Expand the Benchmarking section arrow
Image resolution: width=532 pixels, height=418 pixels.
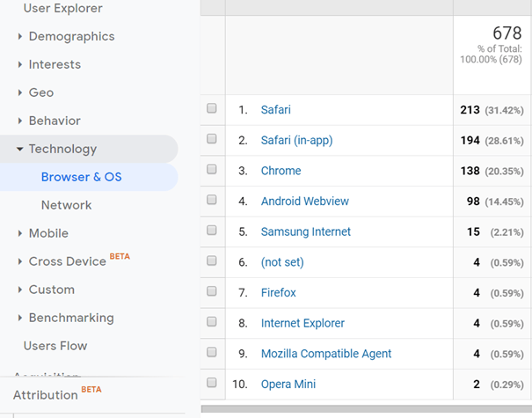coord(20,318)
